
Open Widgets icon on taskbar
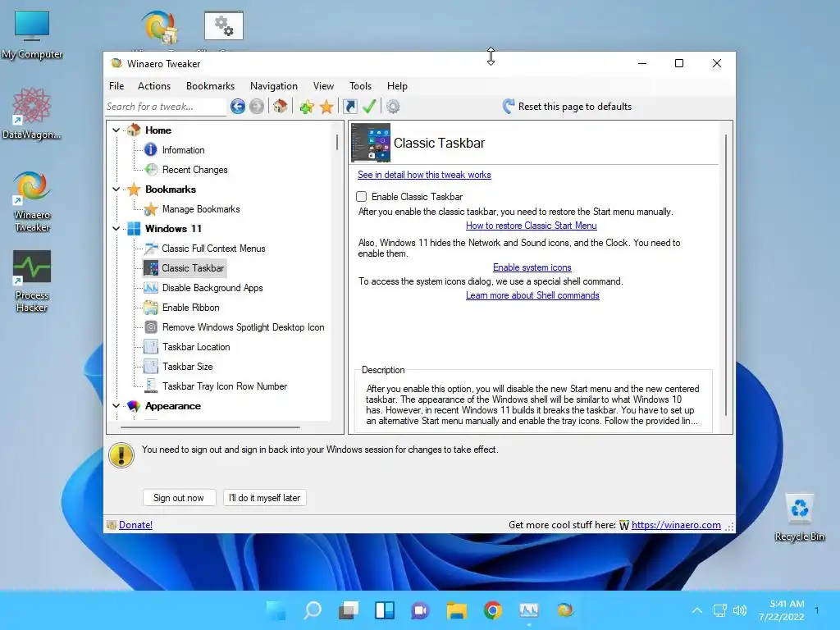click(x=385, y=610)
